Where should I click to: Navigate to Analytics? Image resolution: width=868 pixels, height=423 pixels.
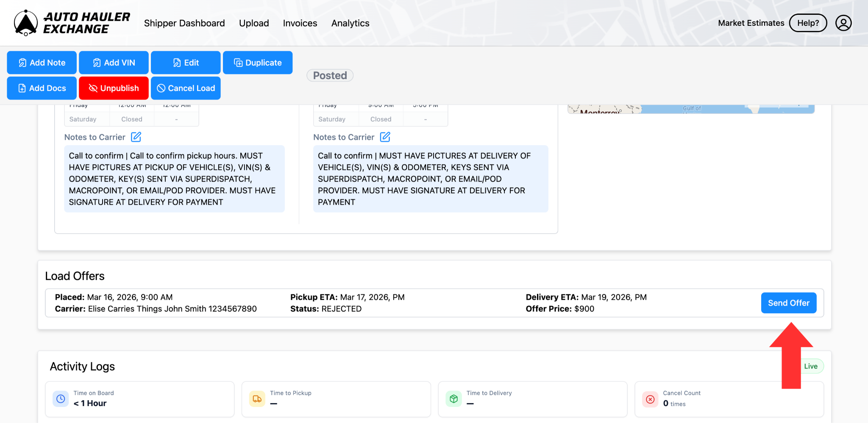[350, 23]
